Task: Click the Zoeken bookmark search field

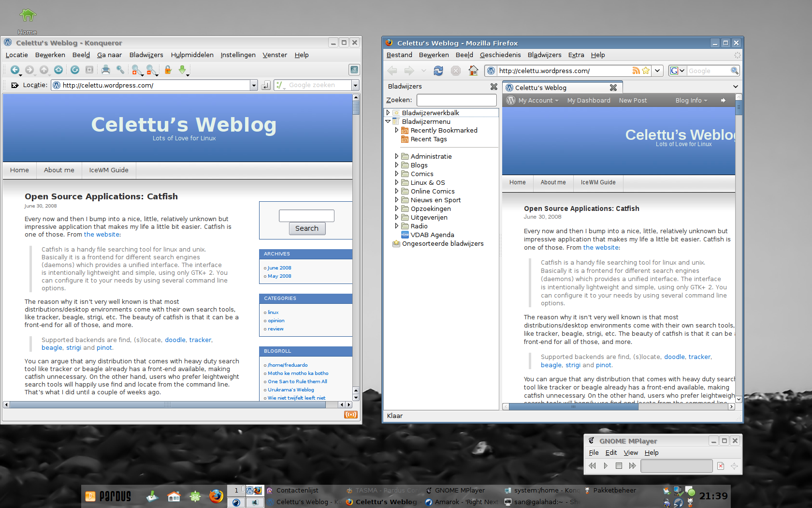Action: point(456,100)
